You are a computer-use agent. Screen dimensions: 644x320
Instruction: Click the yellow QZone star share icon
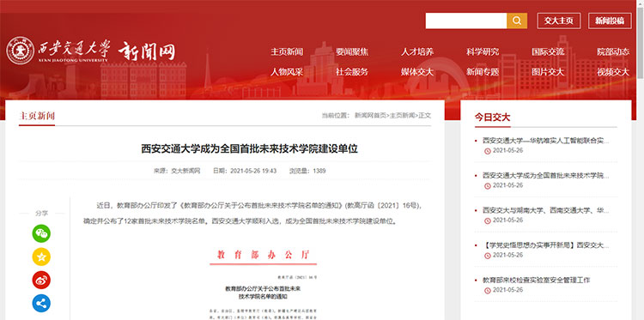coord(41,257)
